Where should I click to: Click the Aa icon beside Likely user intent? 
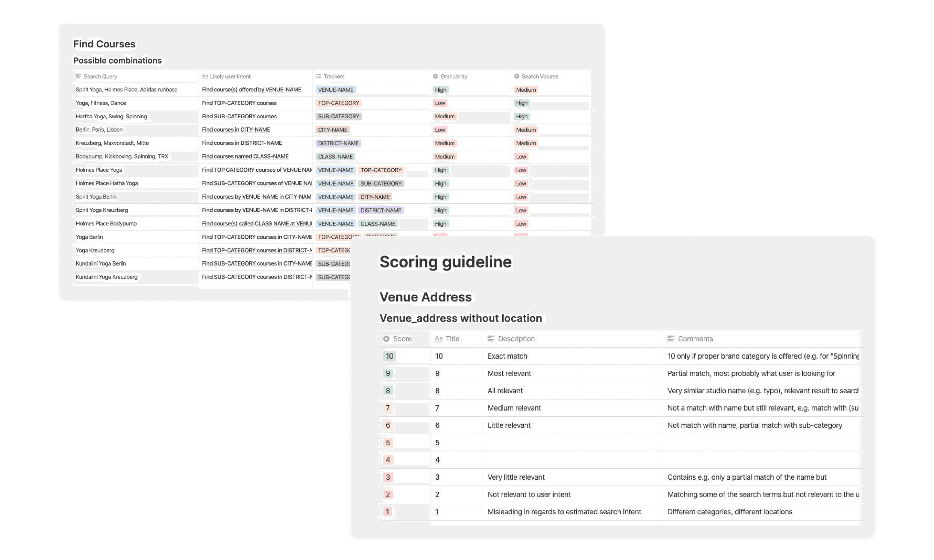[x=205, y=76]
